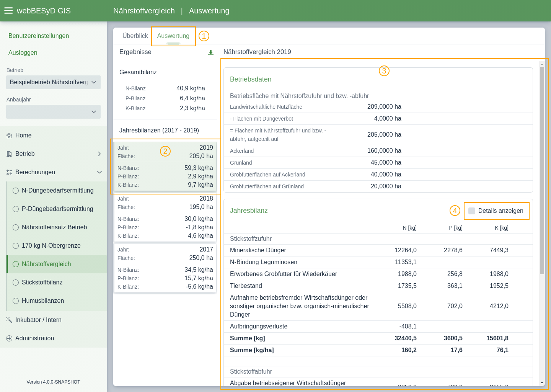The width and height of the screenshot is (551, 392).
Task: Expand the Betrieb menu chevron
Action: (x=99, y=154)
